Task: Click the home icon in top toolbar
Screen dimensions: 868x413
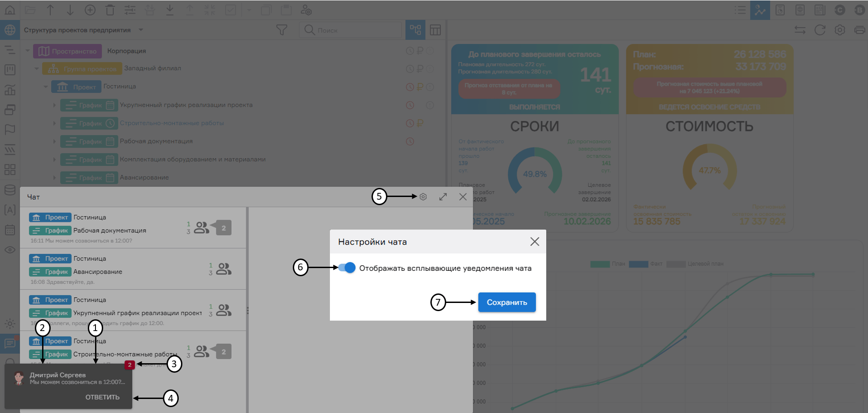Action: (10, 10)
